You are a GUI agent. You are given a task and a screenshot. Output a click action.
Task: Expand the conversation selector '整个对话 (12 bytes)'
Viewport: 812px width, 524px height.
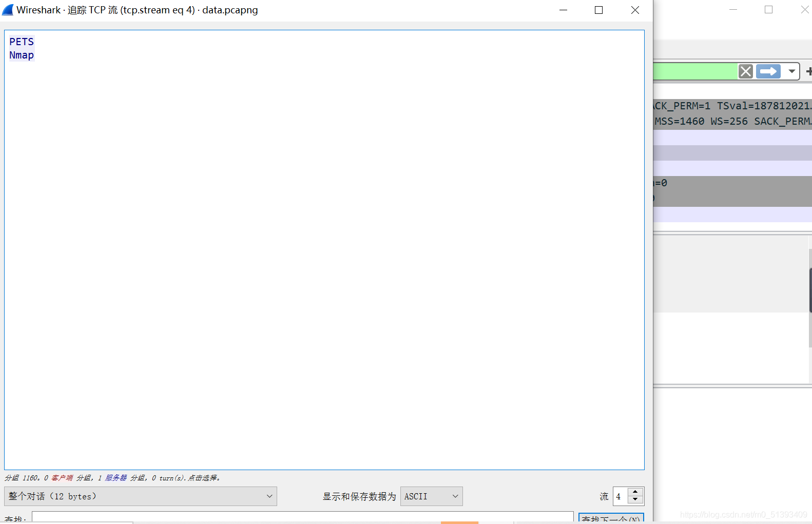coord(141,496)
